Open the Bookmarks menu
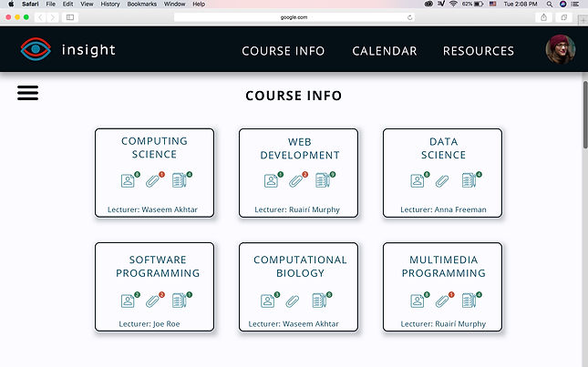 pyautogui.click(x=141, y=5)
